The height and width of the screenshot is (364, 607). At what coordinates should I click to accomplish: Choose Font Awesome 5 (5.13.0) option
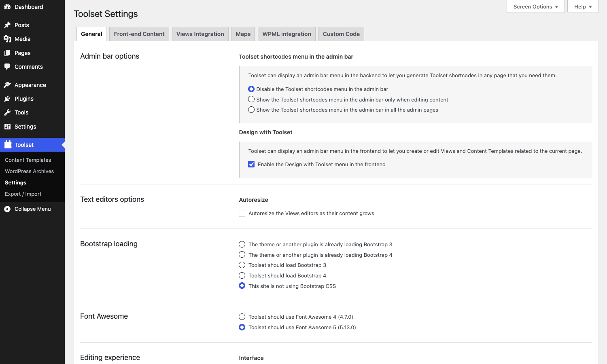coord(242,327)
